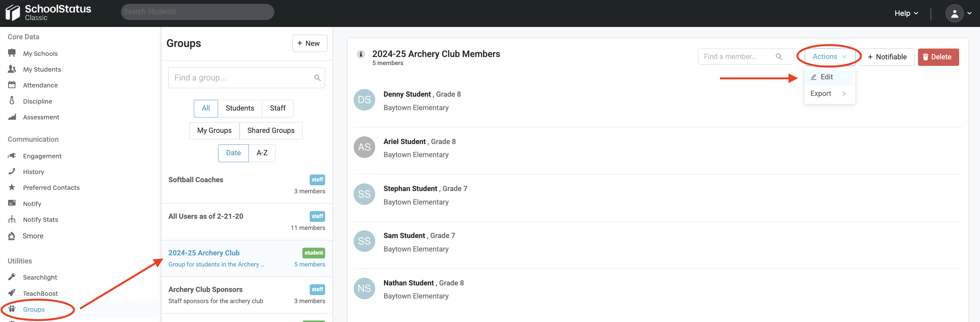Click the search magnifier in Find a group

tap(317, 78)
